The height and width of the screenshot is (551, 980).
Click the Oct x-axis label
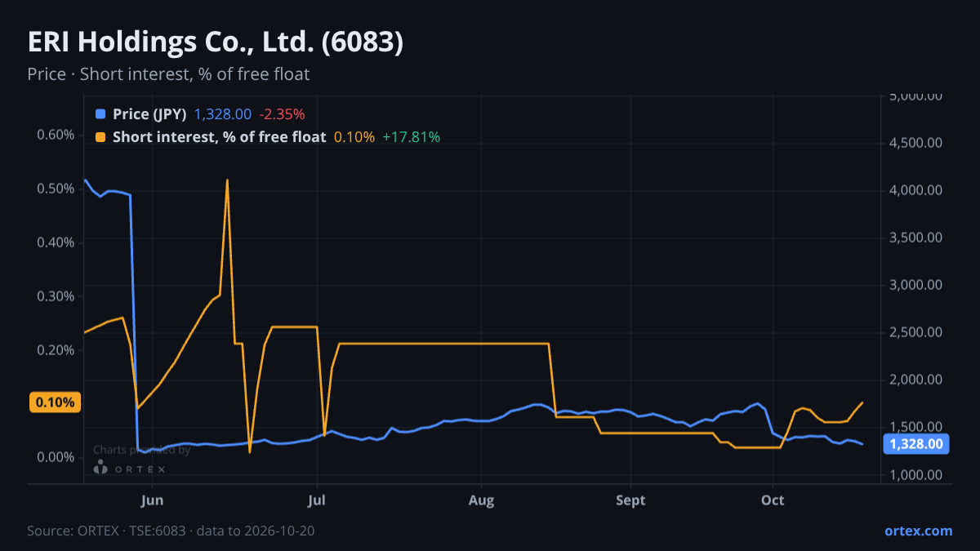click(773, 500)
